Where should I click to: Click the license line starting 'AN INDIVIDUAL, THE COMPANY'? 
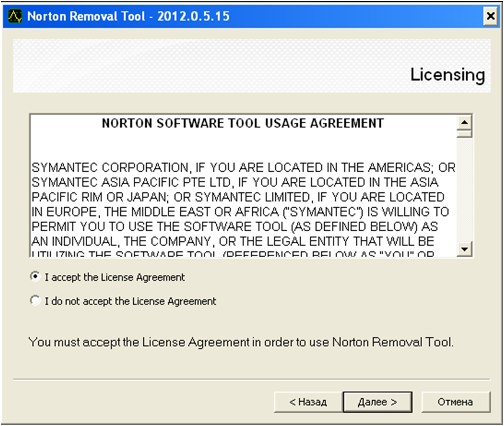pos(233,241)
